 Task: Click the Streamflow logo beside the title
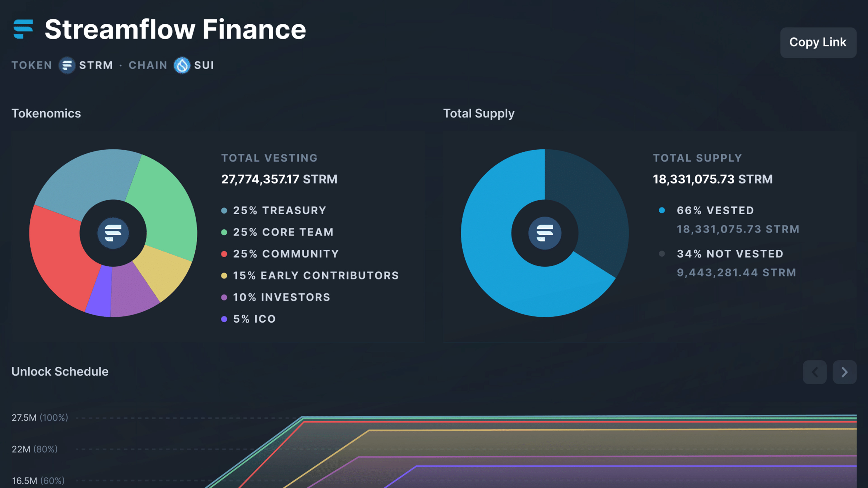23,29
